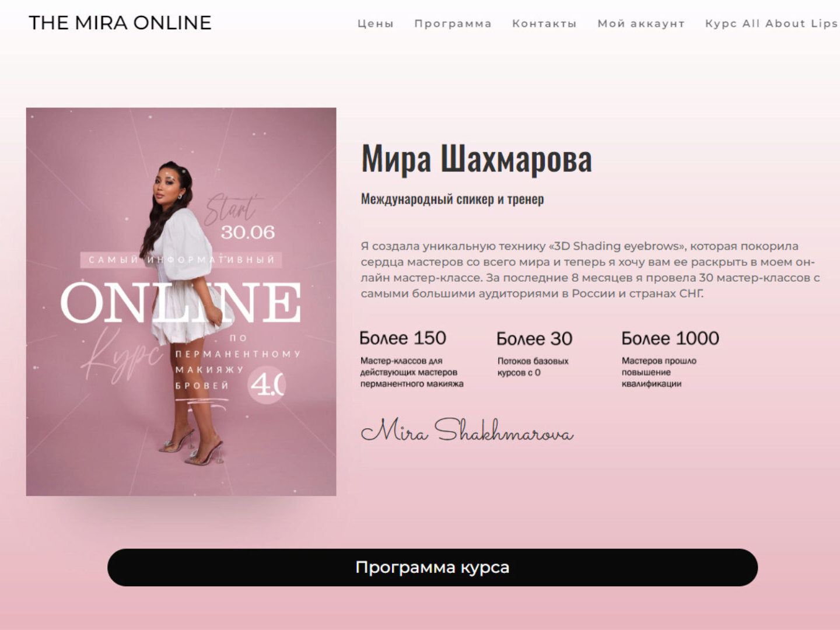840x630 pixels.
Task: Click the Международный спикер и тренер subtitle
Action: pyautogui.click(x=452, y=199)
